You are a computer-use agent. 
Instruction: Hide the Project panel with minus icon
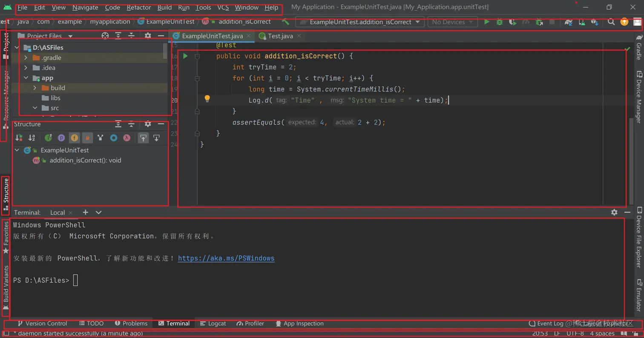(161, 36)
